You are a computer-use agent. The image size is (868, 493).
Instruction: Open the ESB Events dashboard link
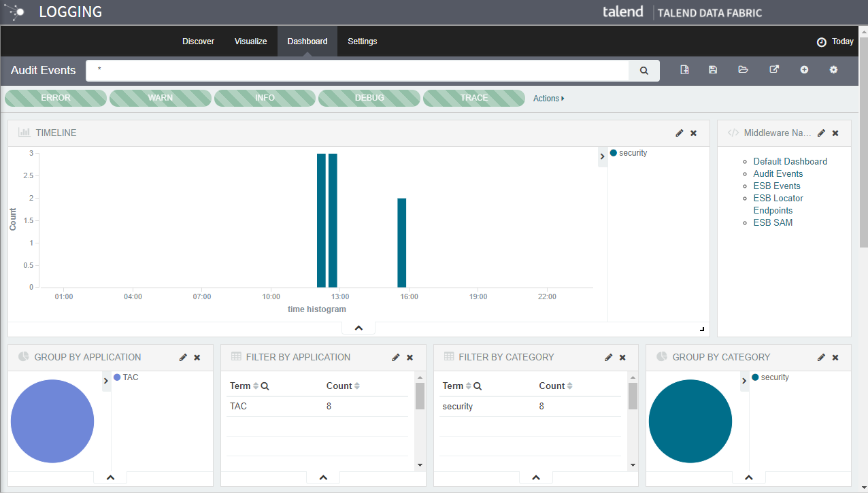tap(776, 186)
